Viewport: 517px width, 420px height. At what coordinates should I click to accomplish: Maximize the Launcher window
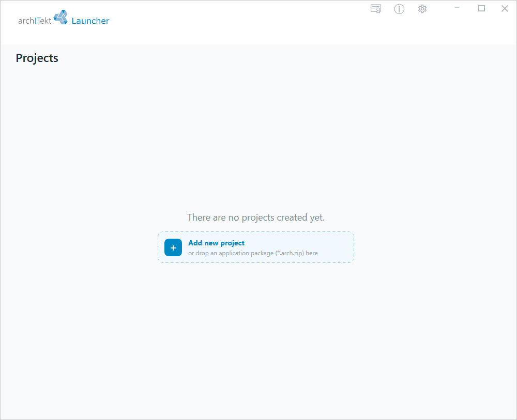[x=481, y=8]
